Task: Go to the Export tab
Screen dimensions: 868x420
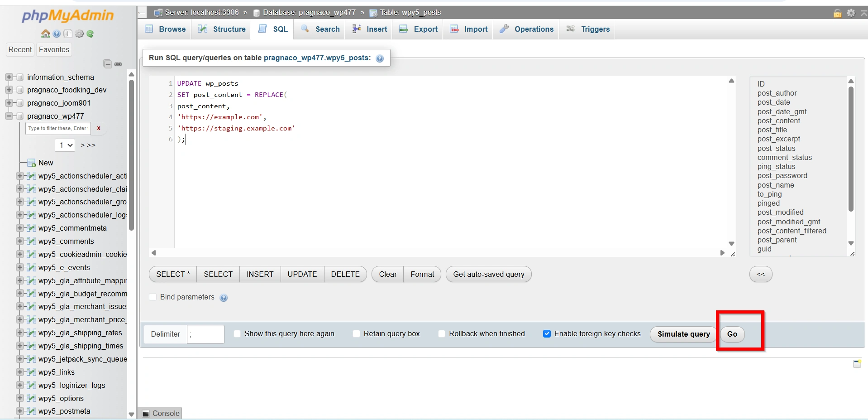Action: coord(418,29)
